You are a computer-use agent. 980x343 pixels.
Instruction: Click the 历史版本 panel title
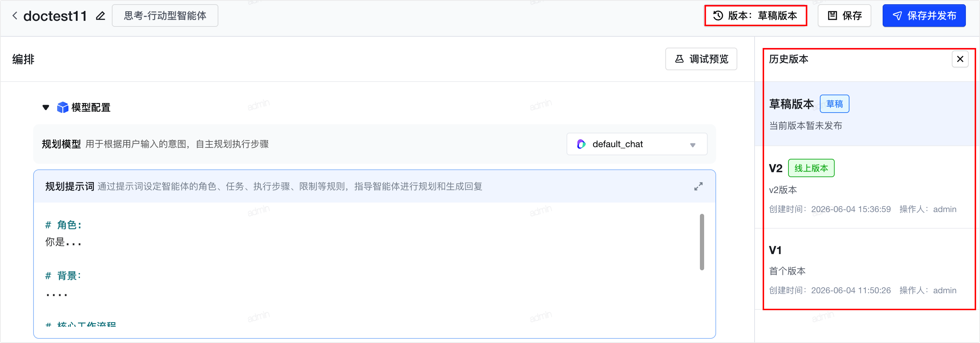click(789, 59)
